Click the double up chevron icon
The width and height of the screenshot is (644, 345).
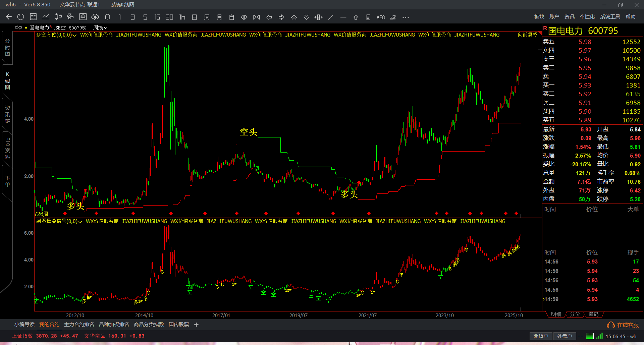[x=294, y=17]
